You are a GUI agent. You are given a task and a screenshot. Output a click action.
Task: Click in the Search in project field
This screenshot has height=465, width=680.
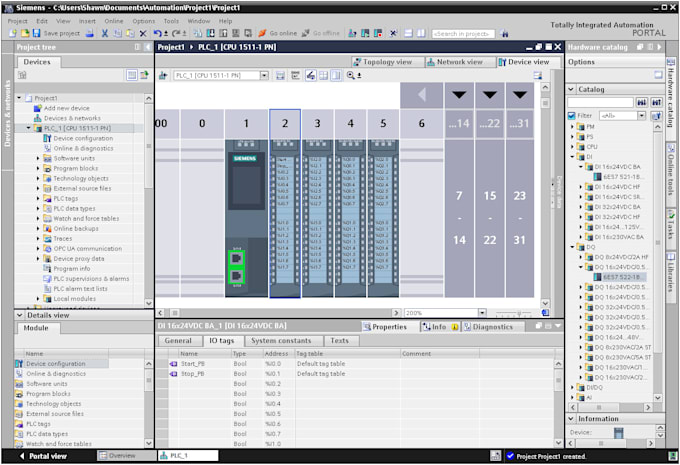(x=463, y=33)
